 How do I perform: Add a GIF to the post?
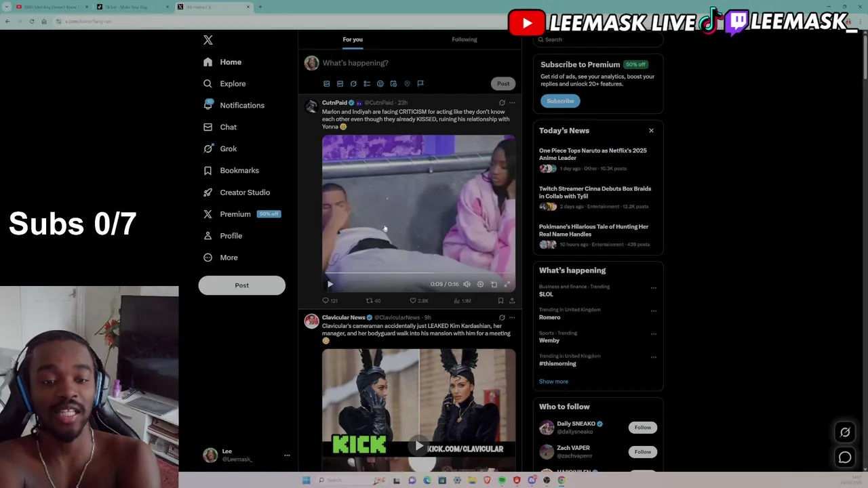[340, 83]
